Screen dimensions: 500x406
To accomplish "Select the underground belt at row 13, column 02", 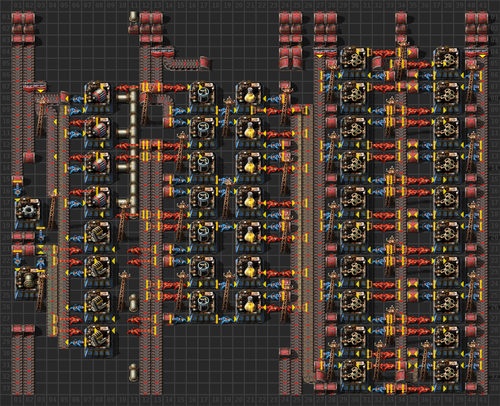I will pyautogui.click(x=29, y=157).
